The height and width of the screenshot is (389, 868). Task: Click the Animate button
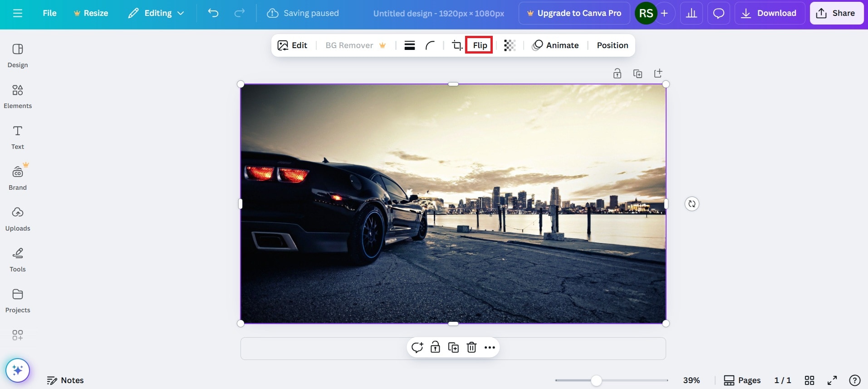556,45
